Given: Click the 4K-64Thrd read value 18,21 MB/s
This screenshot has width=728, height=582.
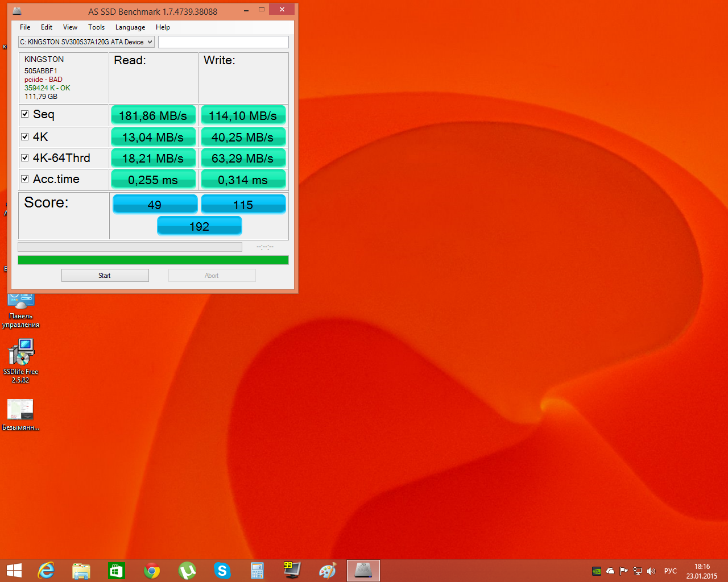Looking at the screenshot, I should point(154,158).
